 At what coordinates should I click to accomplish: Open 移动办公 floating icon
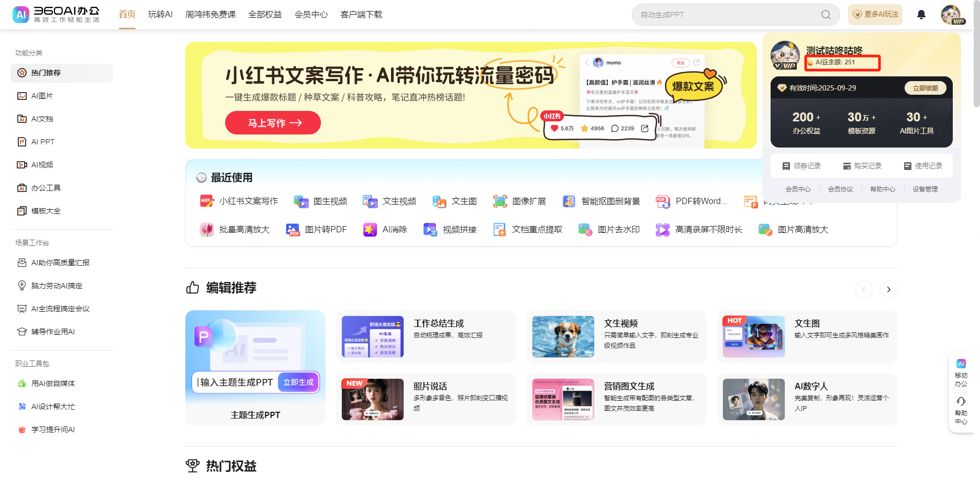click(x=961, y=364)
